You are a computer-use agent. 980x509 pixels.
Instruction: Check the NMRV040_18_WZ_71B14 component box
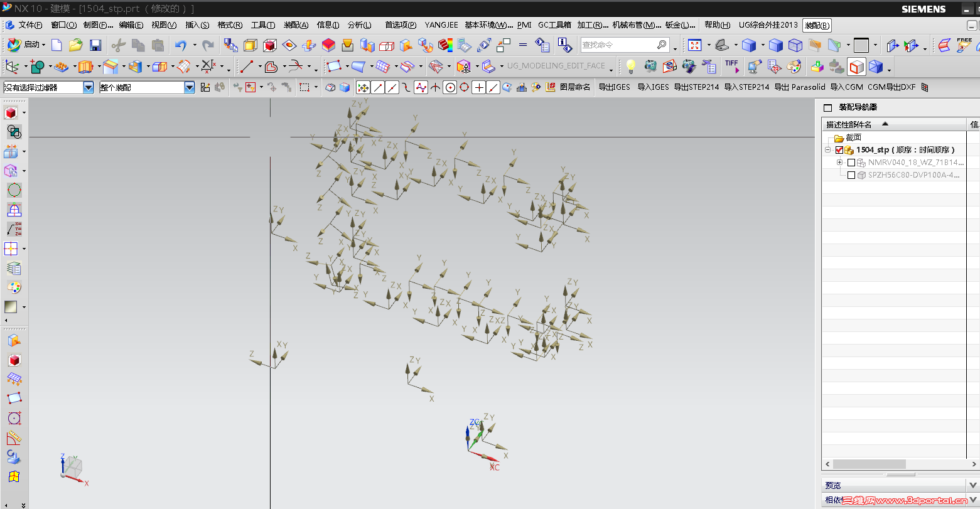[x=851, y=163]
